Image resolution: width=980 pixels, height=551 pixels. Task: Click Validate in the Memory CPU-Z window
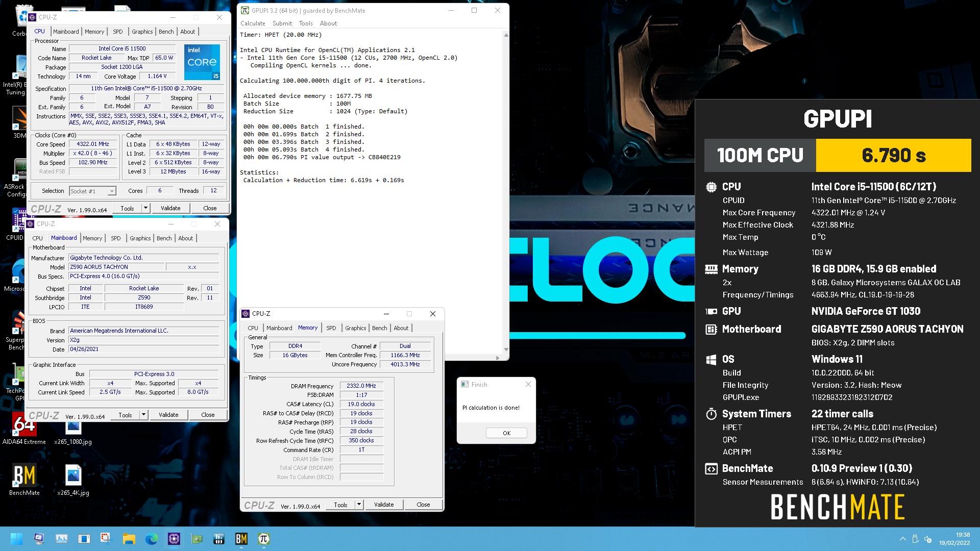[x=384, y=505]
